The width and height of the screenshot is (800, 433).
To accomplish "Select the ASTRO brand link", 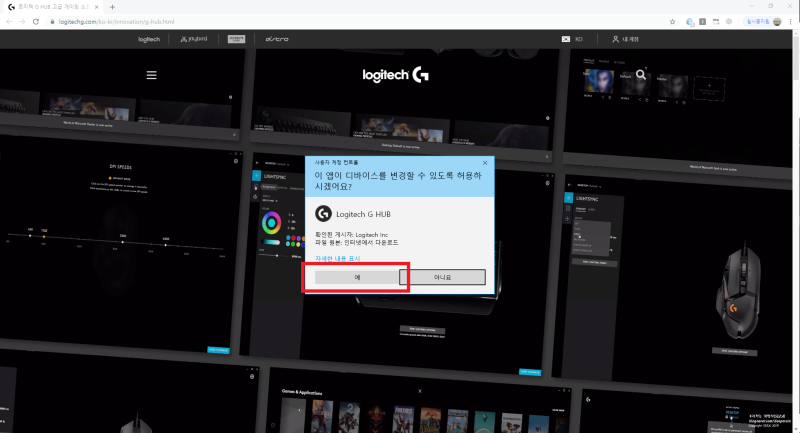I will pyautogui.click(x=277, y=39).
